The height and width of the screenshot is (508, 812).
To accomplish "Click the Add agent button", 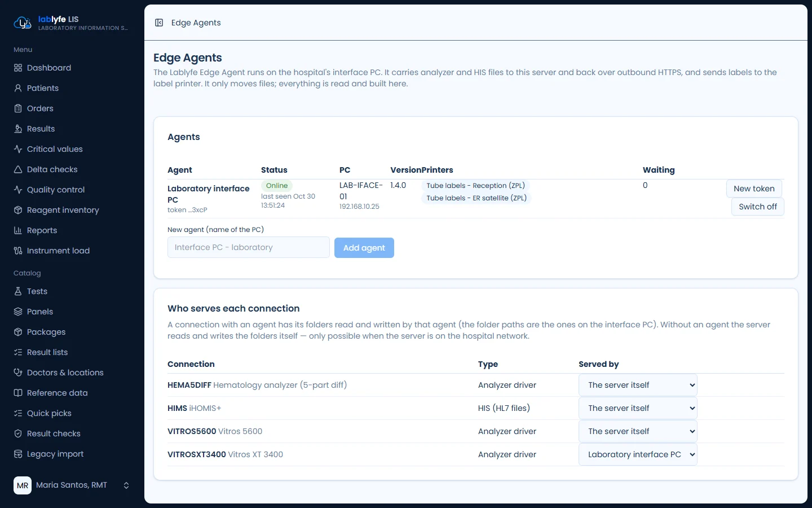I will pyautogui.click(x=364, y=248).
